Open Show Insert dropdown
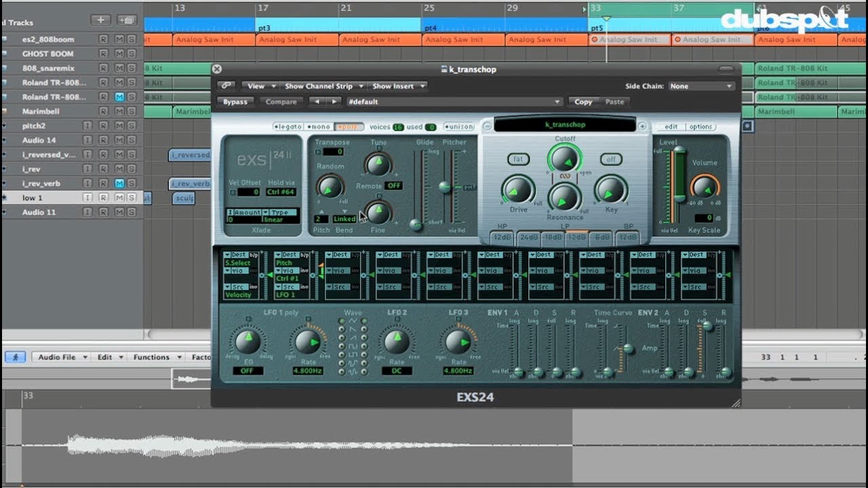868x488 pixels. click(398, 86)
